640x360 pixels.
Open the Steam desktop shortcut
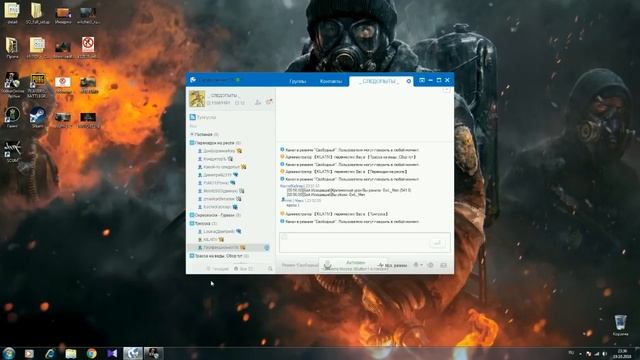click(x=38, y=117)
